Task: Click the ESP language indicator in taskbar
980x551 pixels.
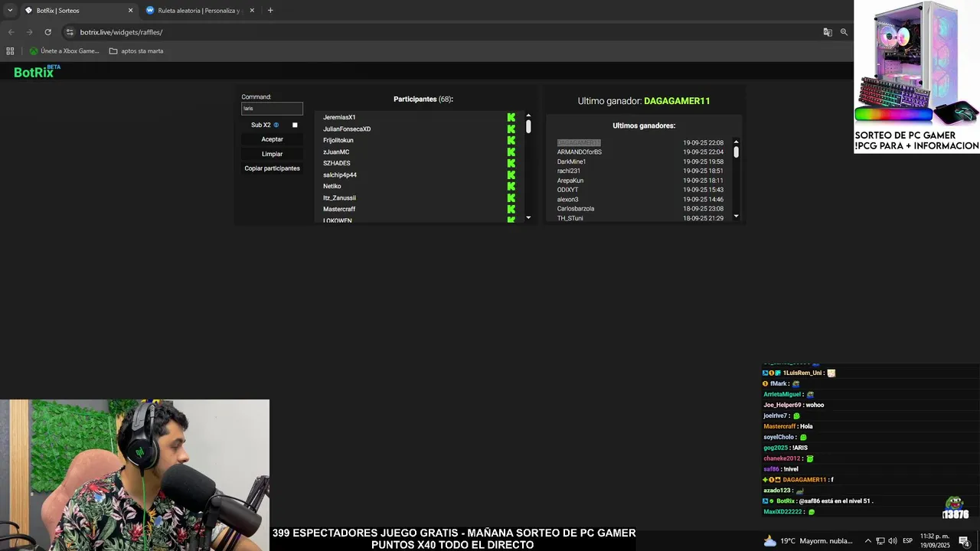Action: tap(907, 541)
